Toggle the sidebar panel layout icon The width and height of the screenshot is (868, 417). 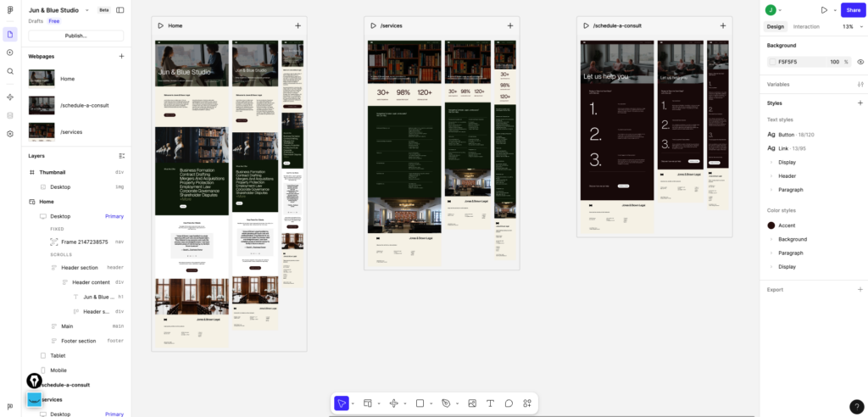(120, 10)
